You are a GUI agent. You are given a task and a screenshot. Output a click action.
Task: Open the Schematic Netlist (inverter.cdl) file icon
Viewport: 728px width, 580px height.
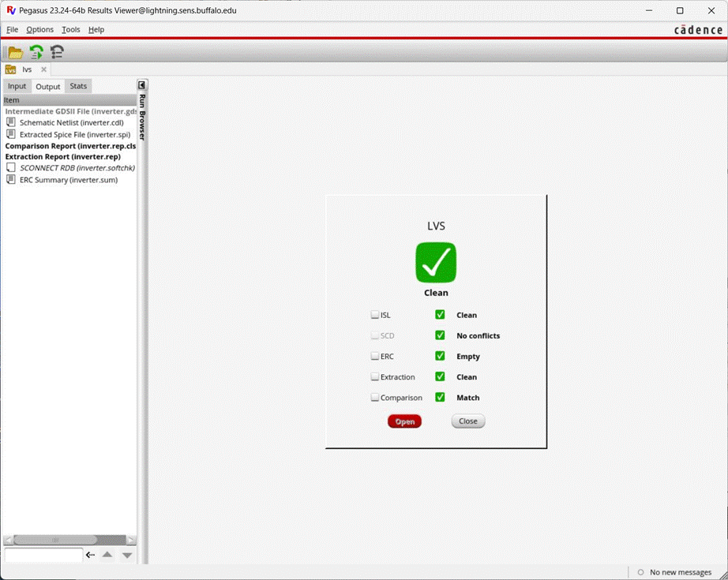point(12,122)
